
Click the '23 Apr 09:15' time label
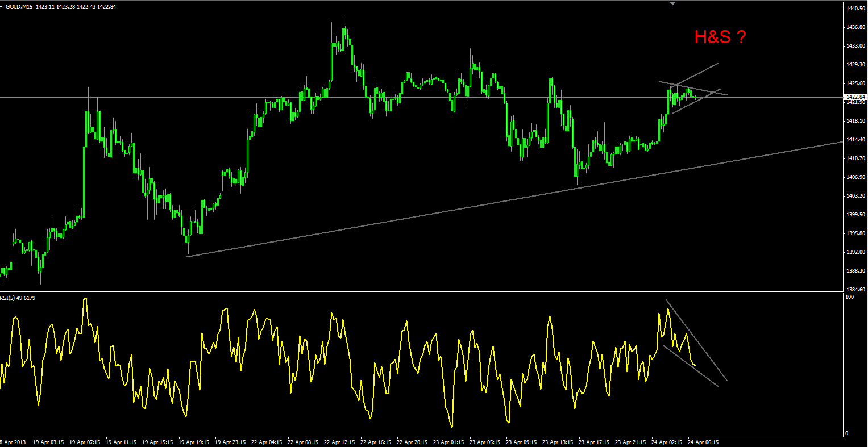click(x=522, y=442)
